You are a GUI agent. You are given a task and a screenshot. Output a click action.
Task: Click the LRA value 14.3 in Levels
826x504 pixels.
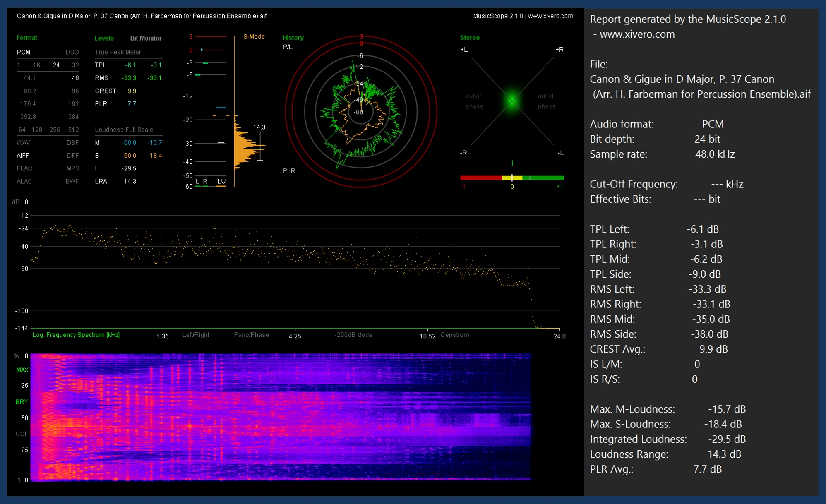[x=130, y=181]
